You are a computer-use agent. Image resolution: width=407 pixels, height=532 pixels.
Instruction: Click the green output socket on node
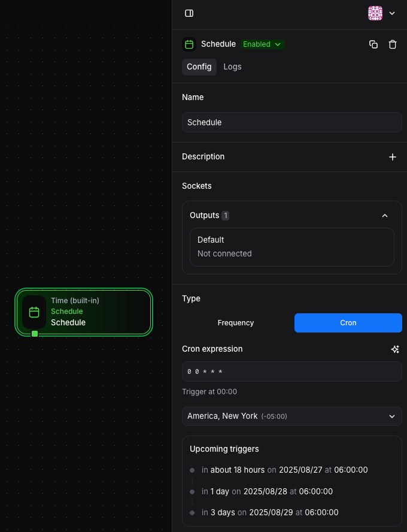(x=35, y=334)
